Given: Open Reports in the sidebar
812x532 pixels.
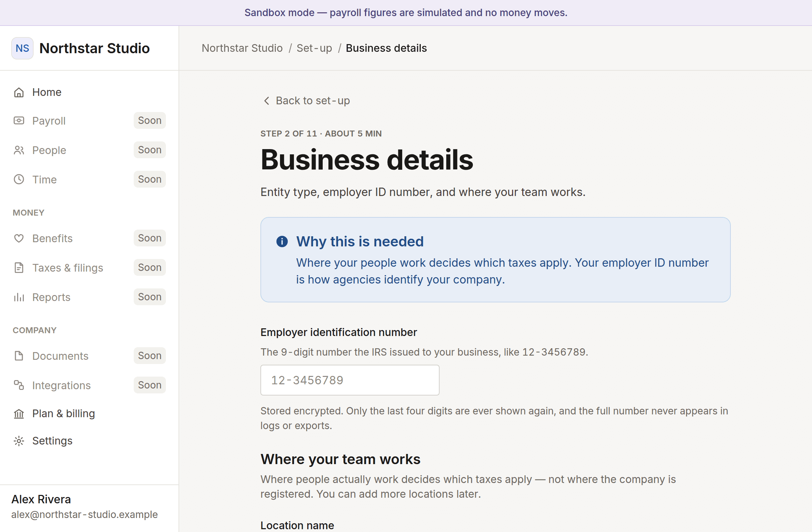Looking at the screenshot, I should [89, 297].
